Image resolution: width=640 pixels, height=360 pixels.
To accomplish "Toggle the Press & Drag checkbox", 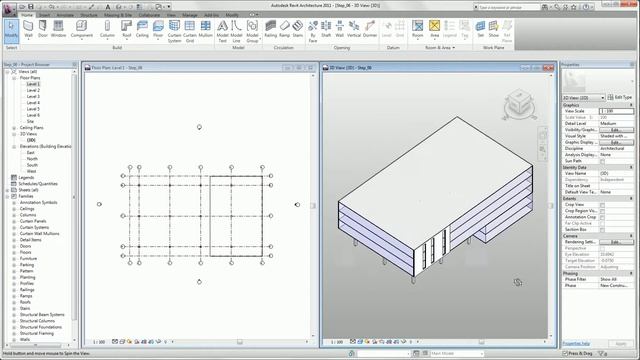I will click(565, 353).
